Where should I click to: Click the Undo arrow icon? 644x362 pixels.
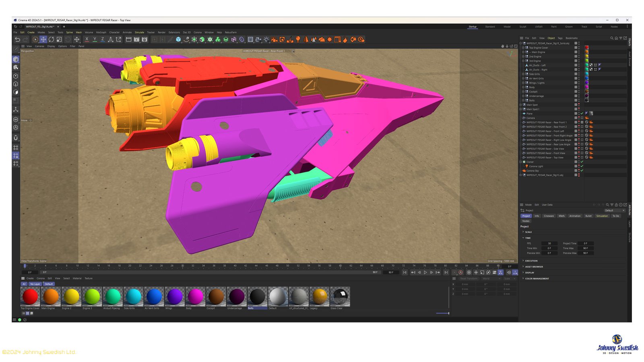[17, 39]
